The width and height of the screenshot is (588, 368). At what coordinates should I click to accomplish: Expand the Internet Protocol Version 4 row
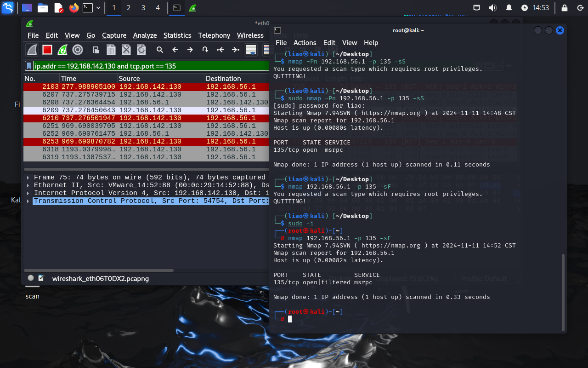coord(28,193)
